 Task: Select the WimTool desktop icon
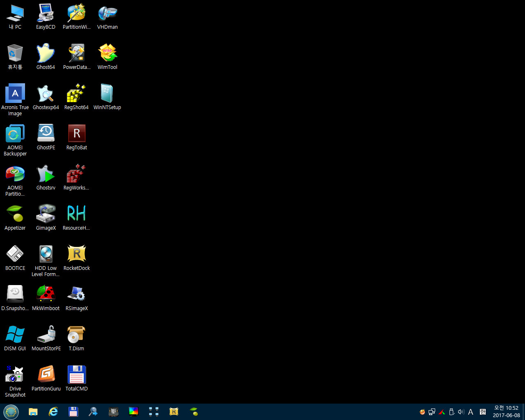[107, 57]
